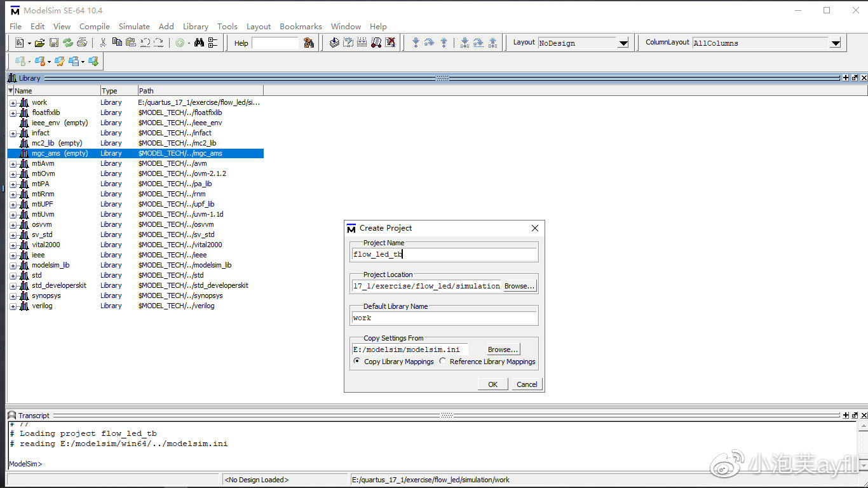Click Browse next to Project Location
This screenshot has width=868, height=488.
520,286
